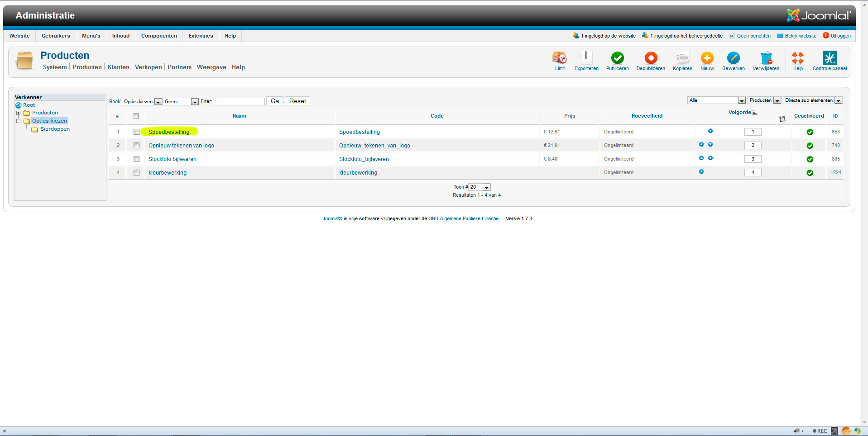The height and width of the screenshot is (436, 868).
Task: Click the Sierdoppen folder icon
Action: pyautogui.click(x=34, y=129)
